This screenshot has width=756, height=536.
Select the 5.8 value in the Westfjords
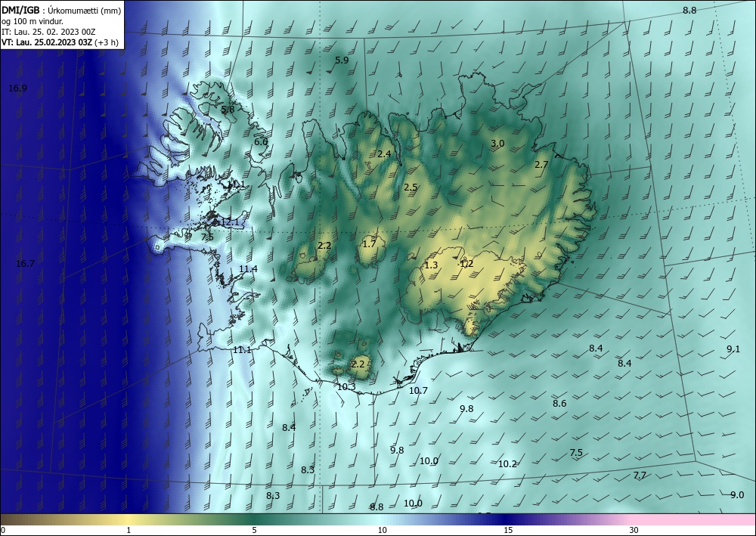(x=228, y=110)
